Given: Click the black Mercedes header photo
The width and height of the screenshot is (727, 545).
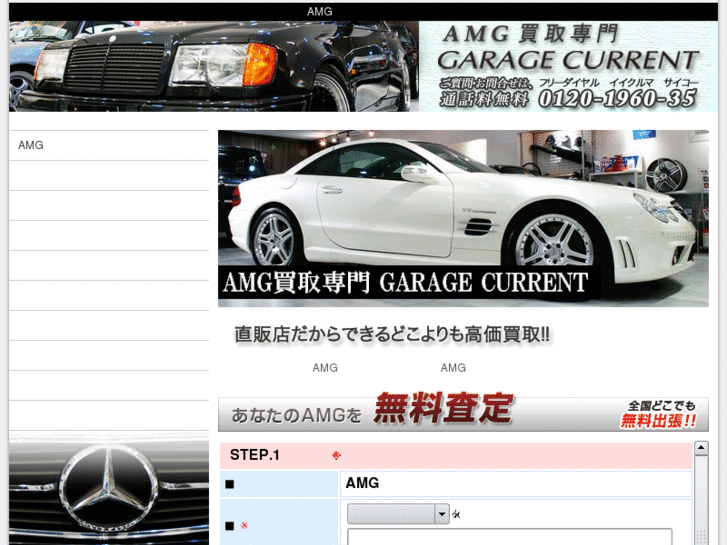Looking at the screenshot, I should click(x=214, y=66).
